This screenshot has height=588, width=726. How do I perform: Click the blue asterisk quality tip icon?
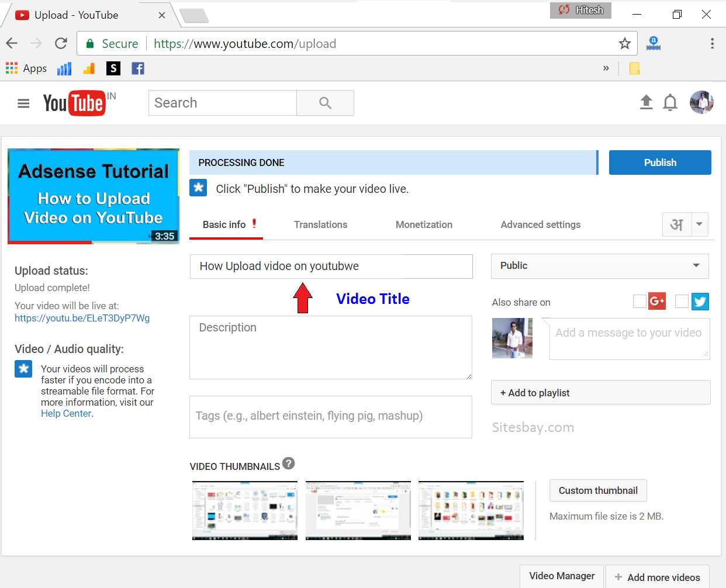click(x=23, y=369)
